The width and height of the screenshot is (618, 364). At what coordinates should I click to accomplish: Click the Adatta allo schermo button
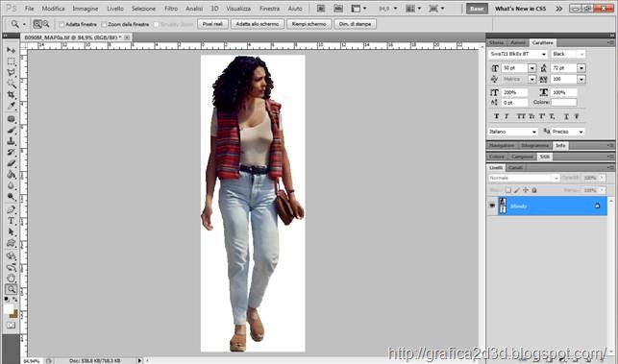pyautogui.click(x=258, y=24)
